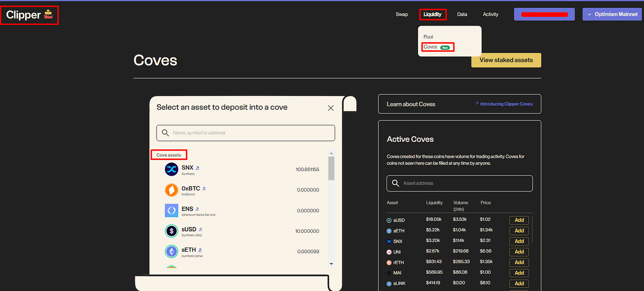Close the asset selection dialog
This screenshot has height=291, width=644.
point(331,108)
